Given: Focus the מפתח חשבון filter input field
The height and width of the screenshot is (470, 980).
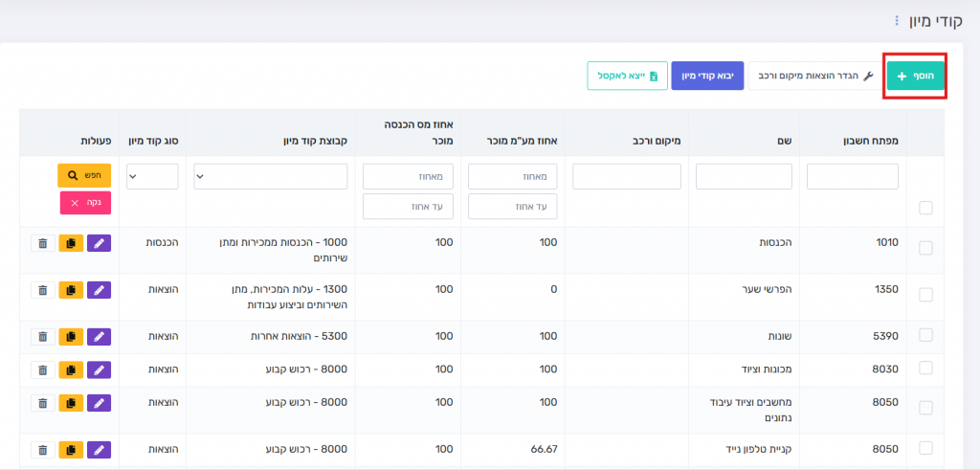Looking at the screenshot, I should (x=853, y=176).
